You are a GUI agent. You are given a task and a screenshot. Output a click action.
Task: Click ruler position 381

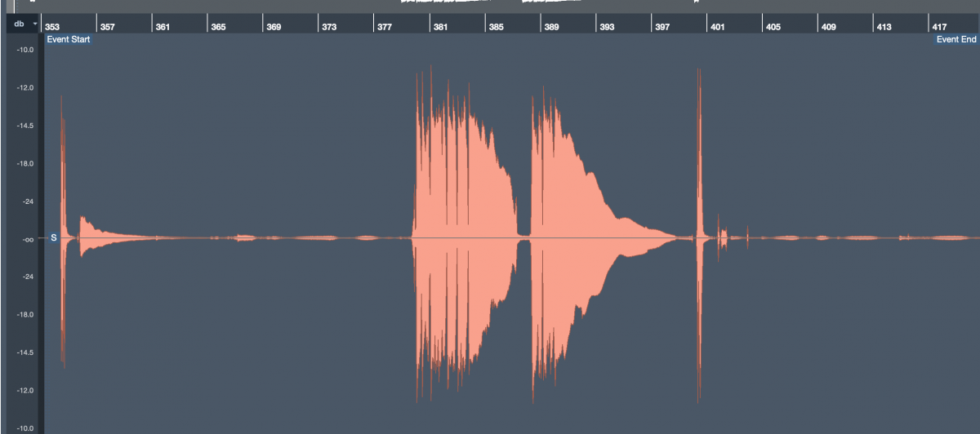coord(440,27)
